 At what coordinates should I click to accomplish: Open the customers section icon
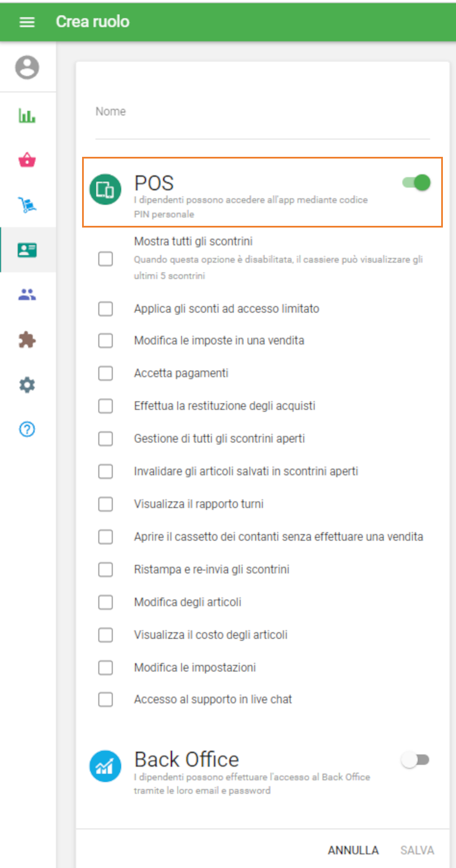pyautogui.click(x=27, y=294)
